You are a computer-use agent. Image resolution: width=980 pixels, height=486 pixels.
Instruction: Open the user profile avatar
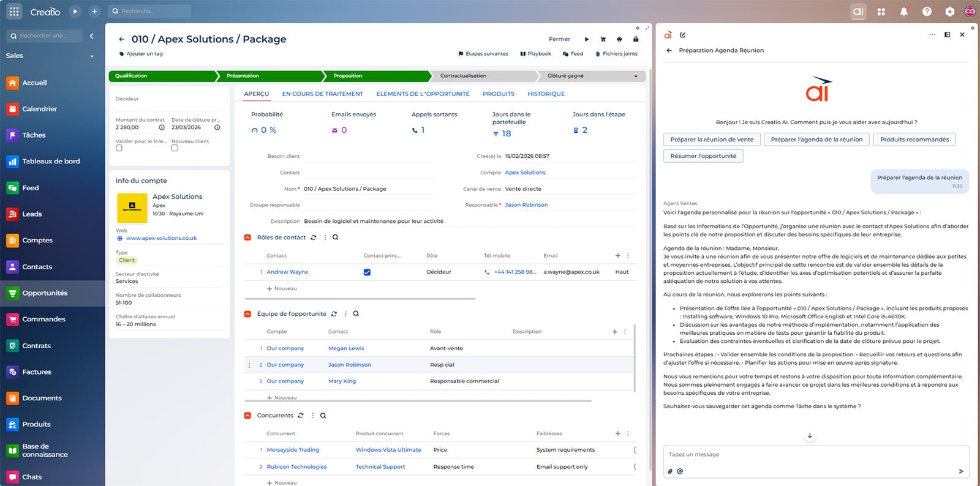tap(970, 11)
